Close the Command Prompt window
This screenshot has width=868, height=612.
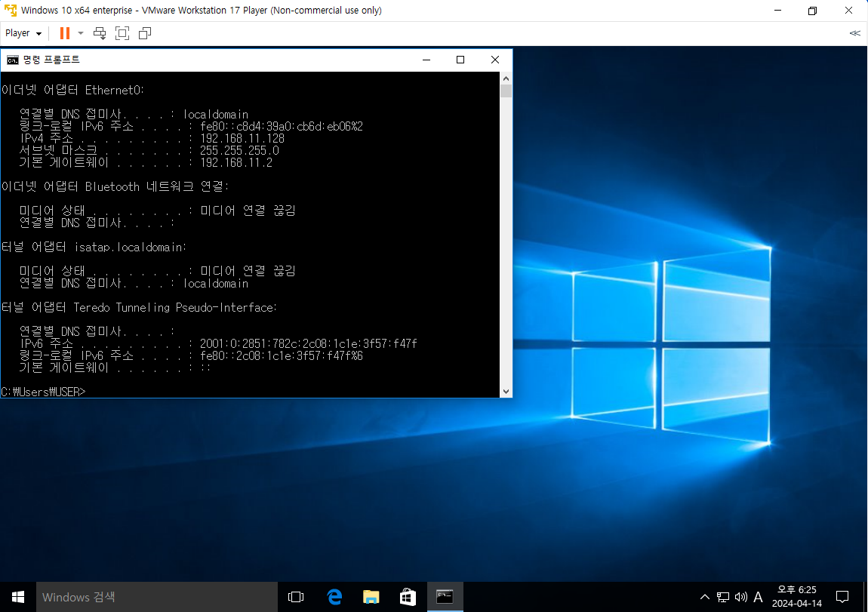[x=495, y=60]
